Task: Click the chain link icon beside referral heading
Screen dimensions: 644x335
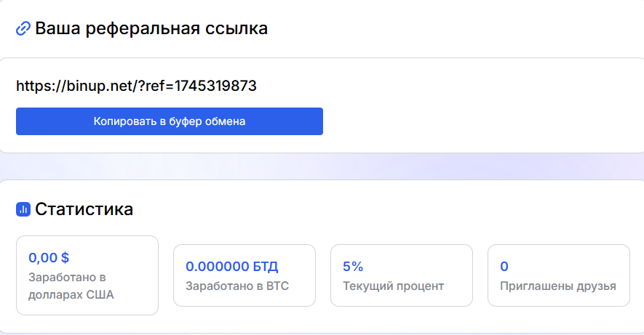Action: click(23, 28)
